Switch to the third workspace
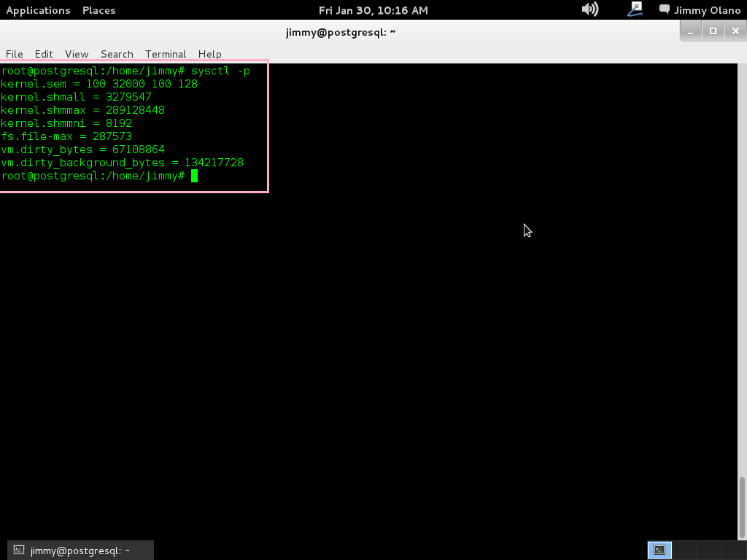The width and height of the screenshot is (747, 560). tap(708, 551)
